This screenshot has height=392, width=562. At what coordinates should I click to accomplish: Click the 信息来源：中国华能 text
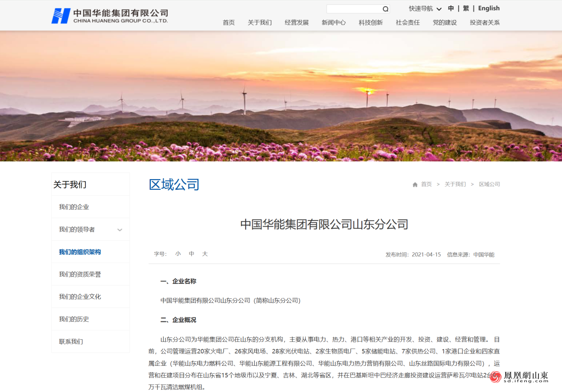pyautogui.click(x=471, y=255)
